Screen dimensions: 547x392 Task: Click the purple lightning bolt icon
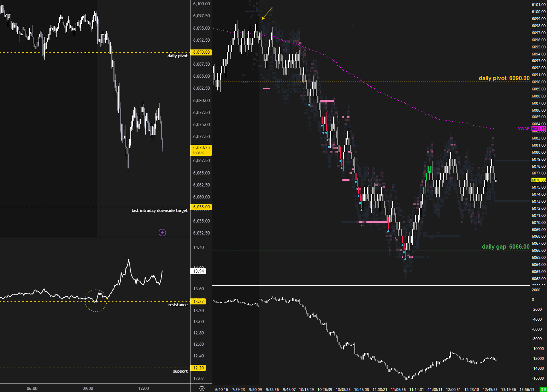162,232
